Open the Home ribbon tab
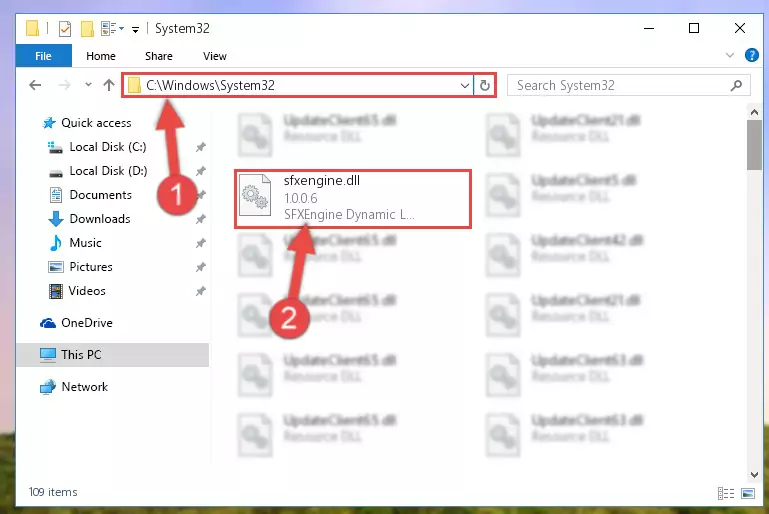The width and height of the screenshot is (769, 514). coord(101,56)
